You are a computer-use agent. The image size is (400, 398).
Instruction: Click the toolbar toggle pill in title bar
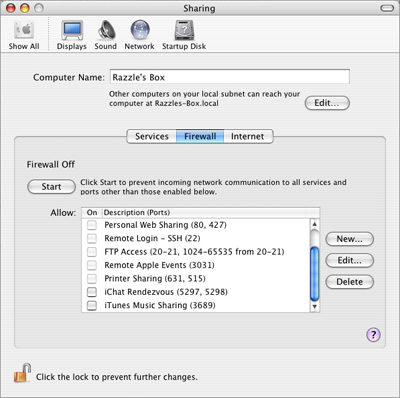point(387,8)
